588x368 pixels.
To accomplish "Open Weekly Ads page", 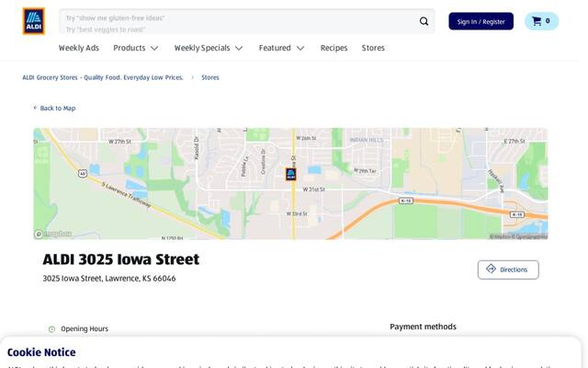I will coord(79,48).
